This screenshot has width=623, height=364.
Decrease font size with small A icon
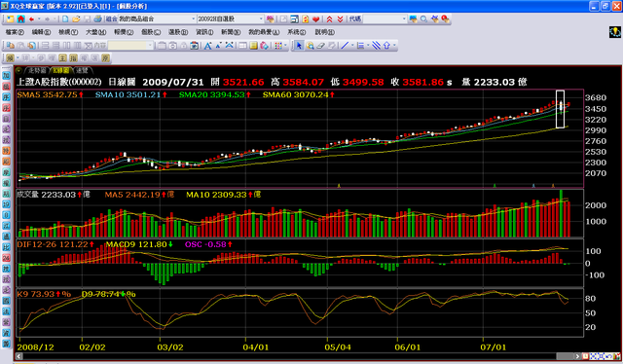tap(218, 46)
